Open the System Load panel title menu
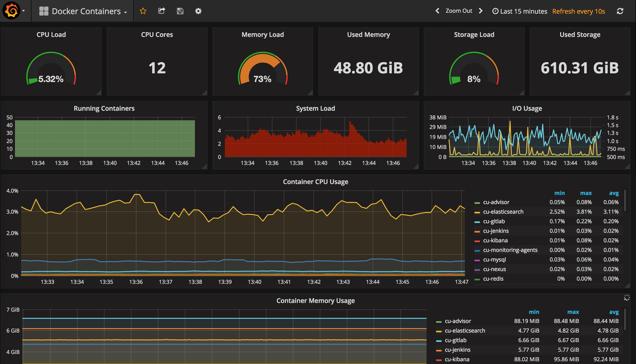Image resolution: width=636 pixels, height=364 pixels. coord(315,108)
